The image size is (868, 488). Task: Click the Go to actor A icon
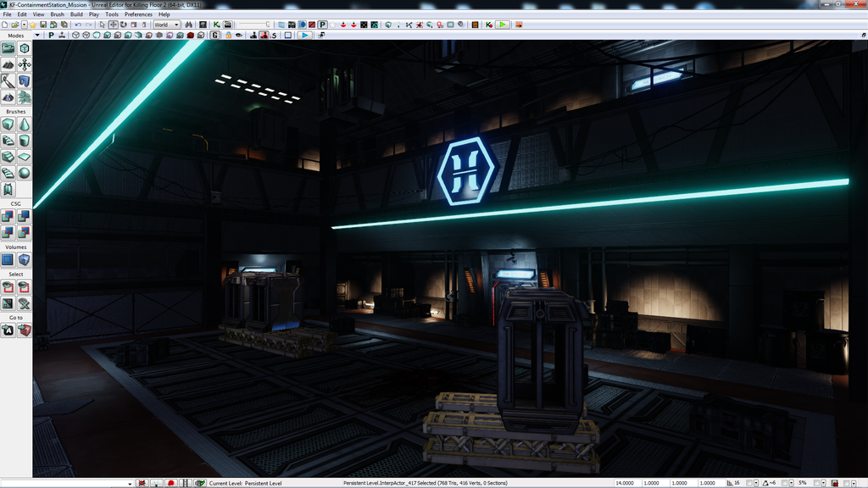pos(8,331)
